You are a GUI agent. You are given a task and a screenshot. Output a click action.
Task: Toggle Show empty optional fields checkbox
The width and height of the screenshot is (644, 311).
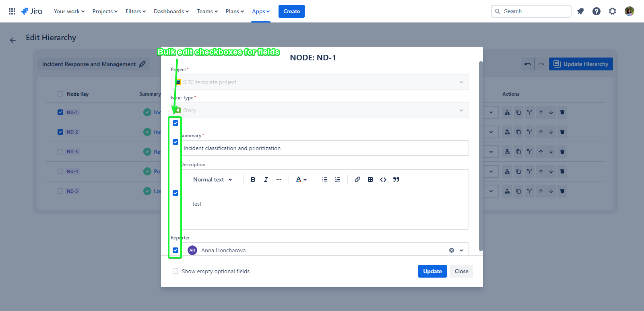pyautogui.click(x=175, y=271)
